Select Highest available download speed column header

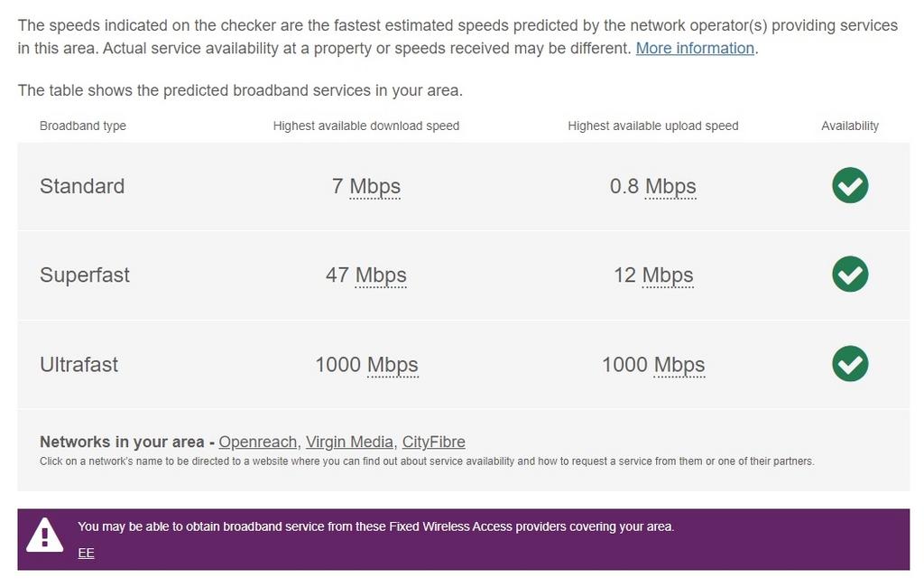point(366,126)
